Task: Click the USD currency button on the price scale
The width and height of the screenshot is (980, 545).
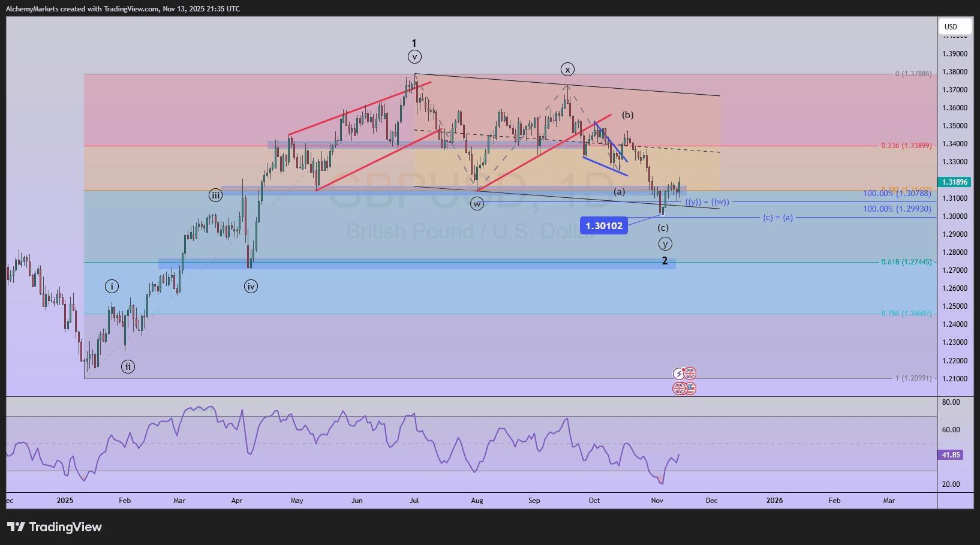Action: (x=954, y=26)
